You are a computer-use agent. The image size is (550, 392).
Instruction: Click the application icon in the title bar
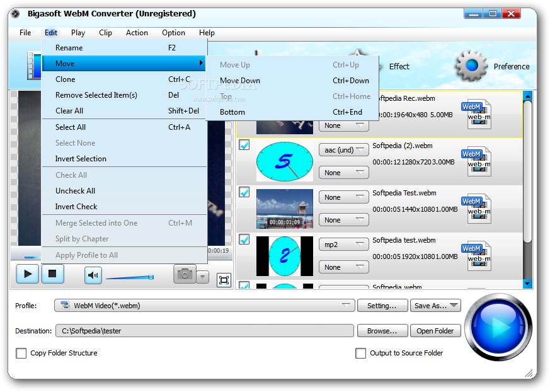pyautogui.click(x=15, y=14)
